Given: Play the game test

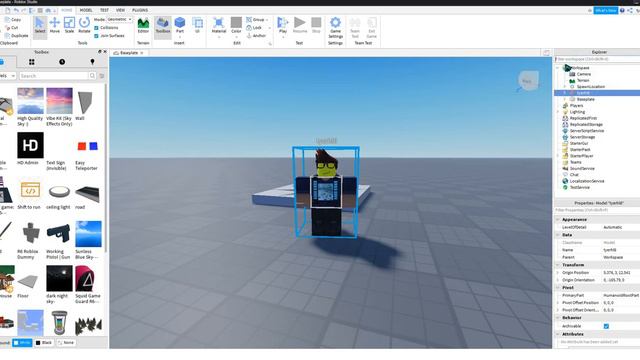Looking at the screenshot, I should [282, 25].
